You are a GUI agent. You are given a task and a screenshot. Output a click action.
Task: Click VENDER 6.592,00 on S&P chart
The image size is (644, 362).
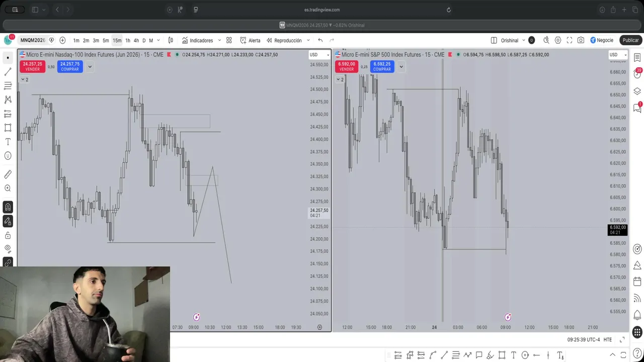pos(347,66)
